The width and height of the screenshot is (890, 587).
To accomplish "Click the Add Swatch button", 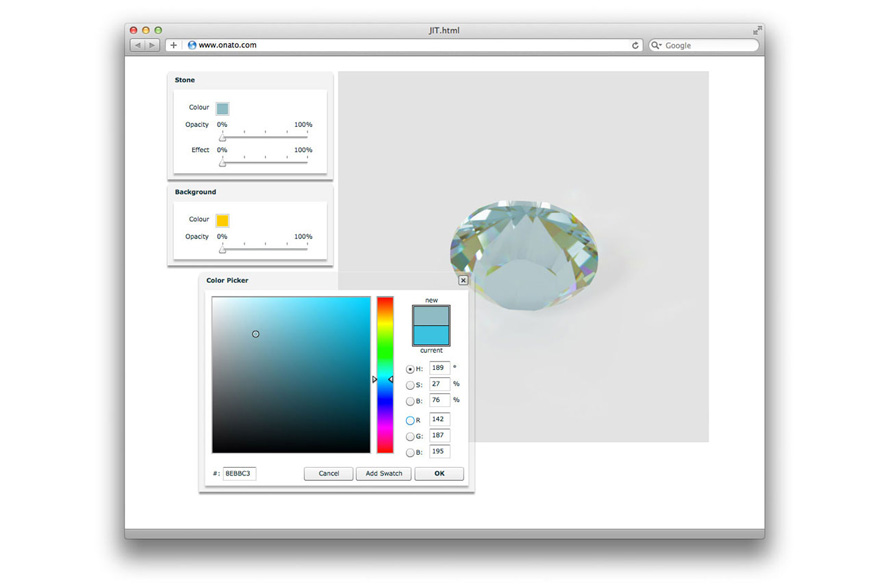I will (384, 473).
